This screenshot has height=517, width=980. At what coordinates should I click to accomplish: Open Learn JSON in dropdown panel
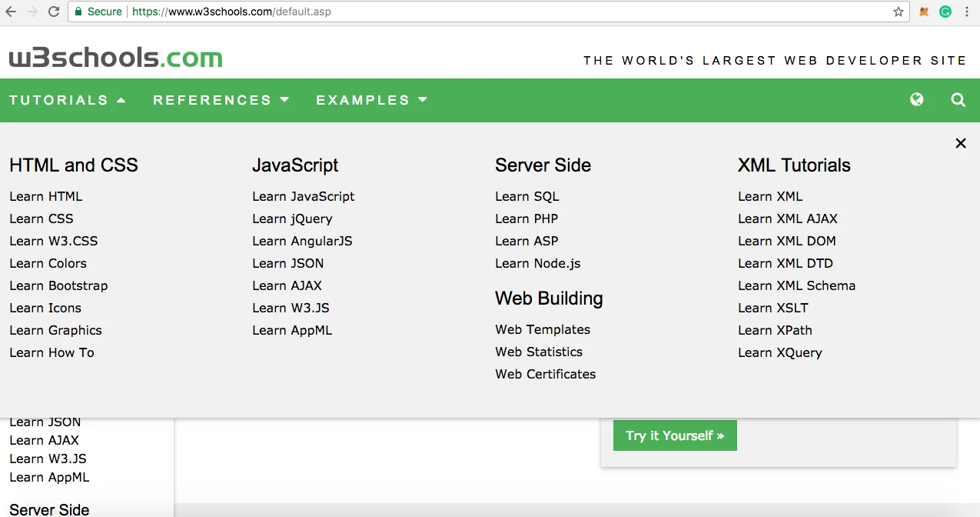(x=287, y=263)
